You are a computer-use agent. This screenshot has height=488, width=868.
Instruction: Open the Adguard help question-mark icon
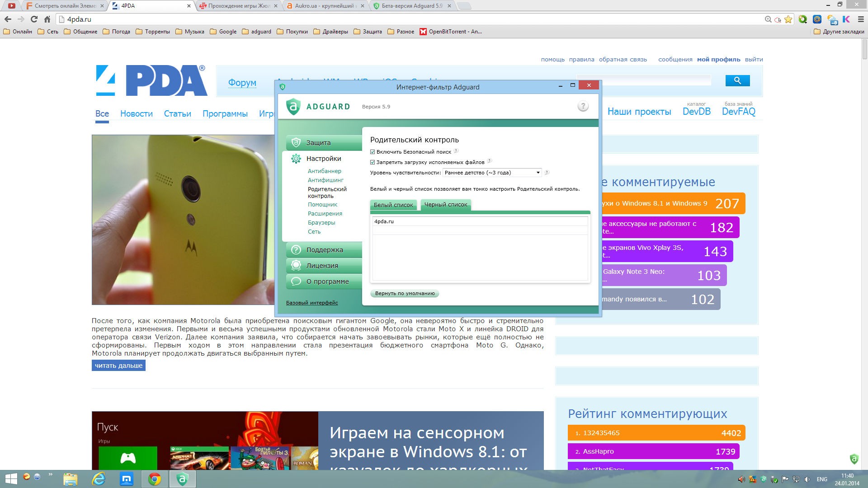coord(583,106)
